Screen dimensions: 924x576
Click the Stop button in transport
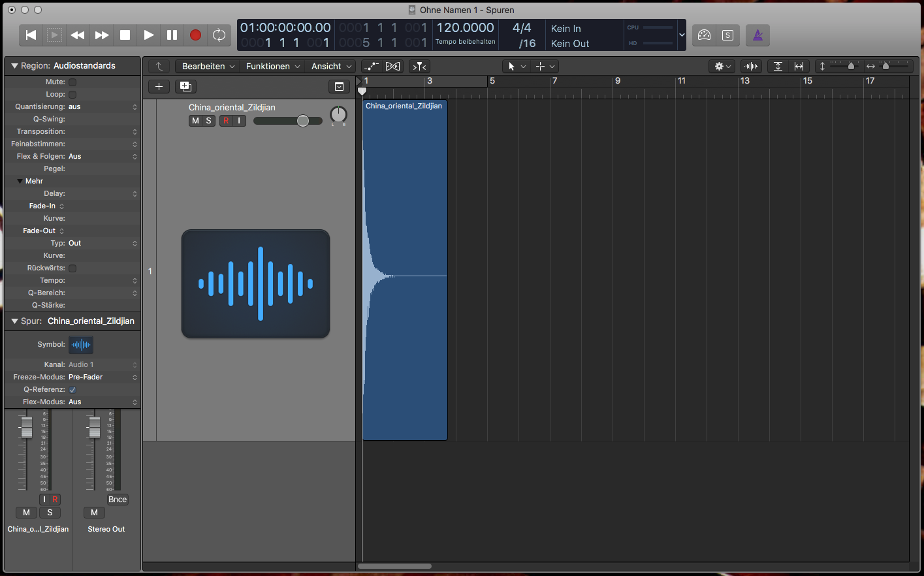click(x=125, y=35)
